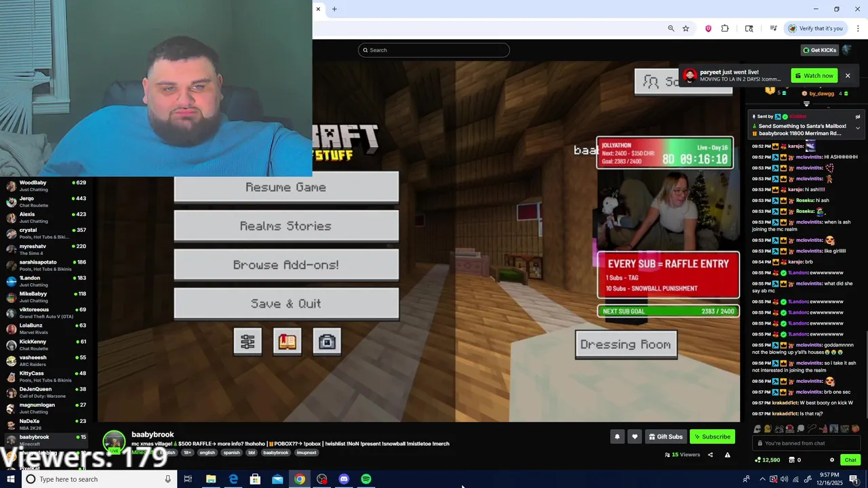Open Minecraft settings sliders icon
Image resolution: width=868 pixels, height=488 pixels.
[248, 342]
